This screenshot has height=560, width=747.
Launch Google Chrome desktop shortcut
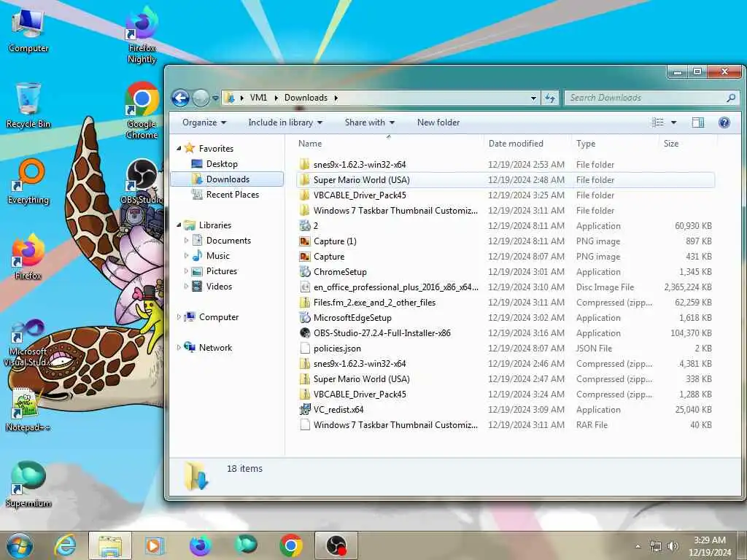pos(142,111)
